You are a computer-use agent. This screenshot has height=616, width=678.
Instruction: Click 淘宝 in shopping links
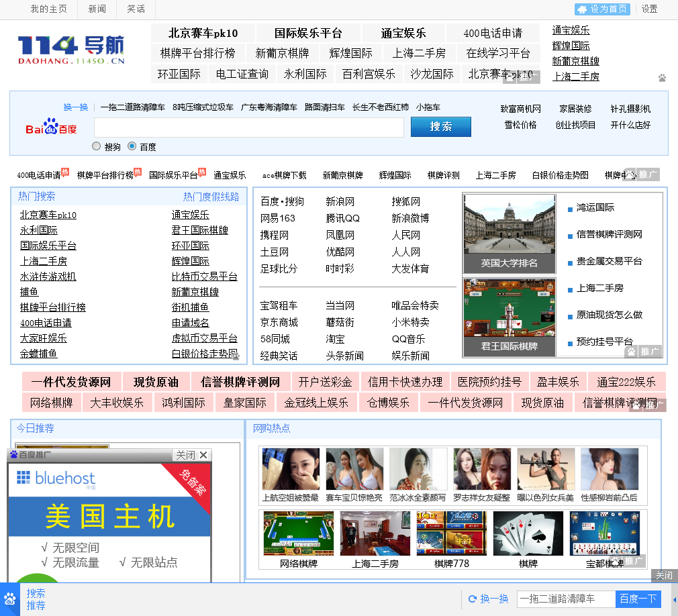pos(335,339)
